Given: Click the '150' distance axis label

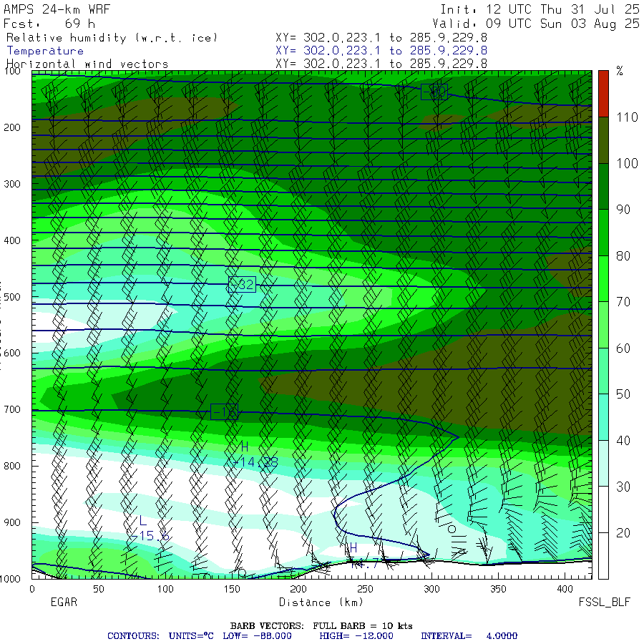Looking at the screenshot, I should 232,589.
